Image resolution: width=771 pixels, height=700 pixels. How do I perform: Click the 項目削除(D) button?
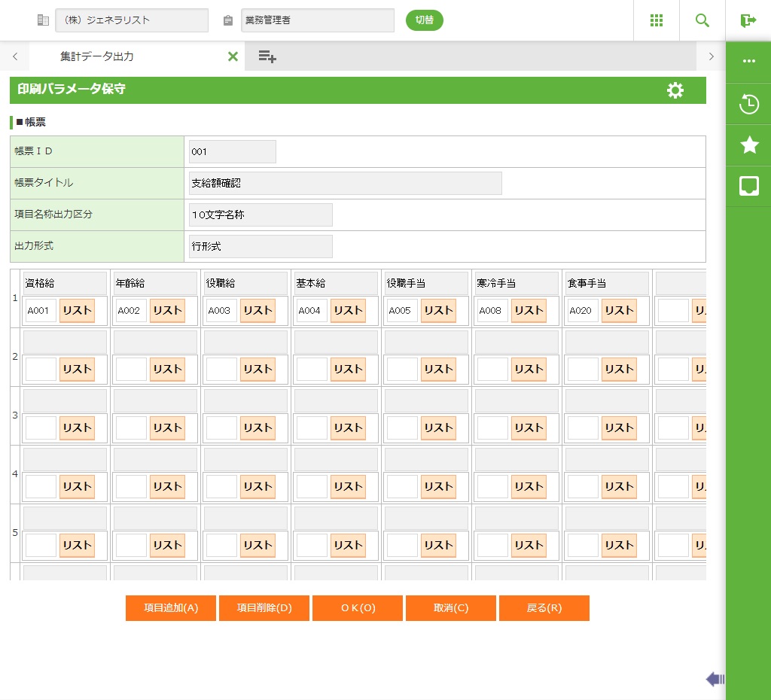[264, 608]
